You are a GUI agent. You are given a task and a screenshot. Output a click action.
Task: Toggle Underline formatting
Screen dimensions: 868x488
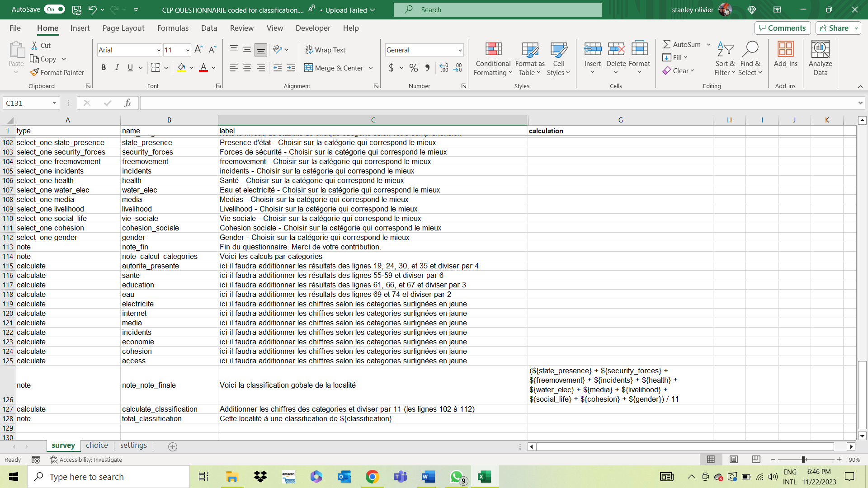[x=130, y=68]
